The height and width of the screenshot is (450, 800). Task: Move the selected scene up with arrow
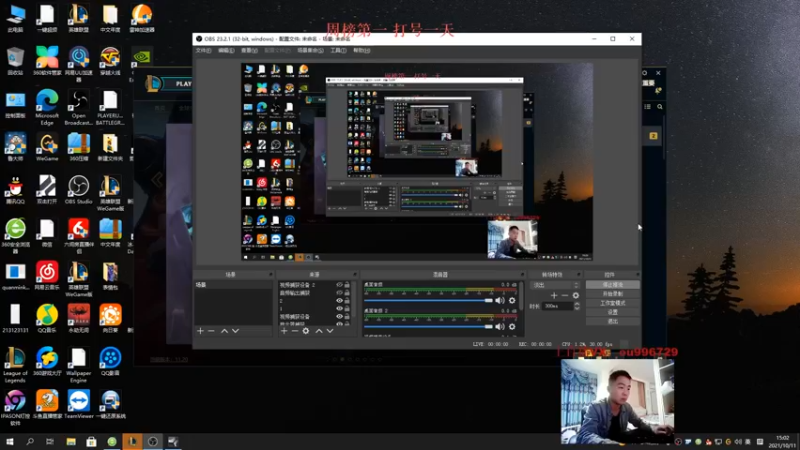click(224, 331)
